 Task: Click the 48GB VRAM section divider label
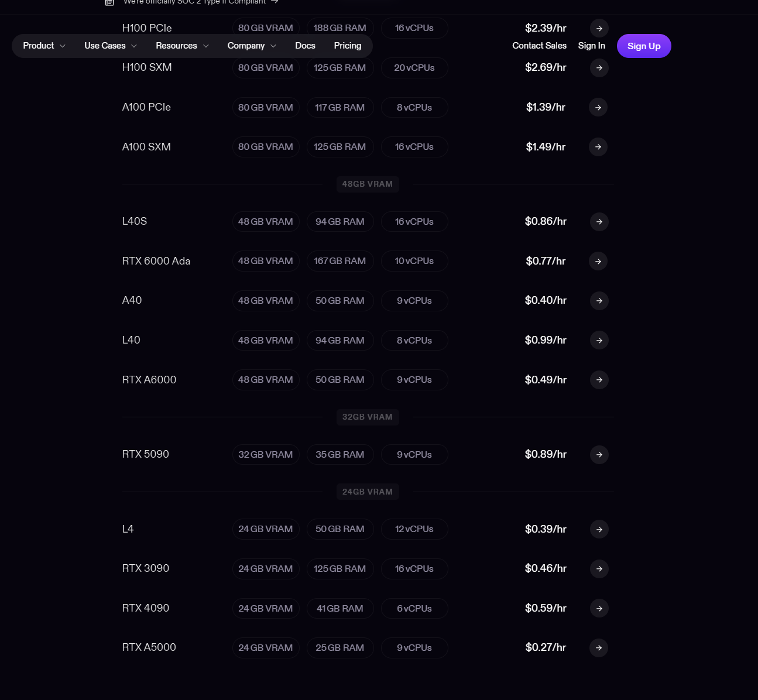pyautogui.click(x=368, y=184)
